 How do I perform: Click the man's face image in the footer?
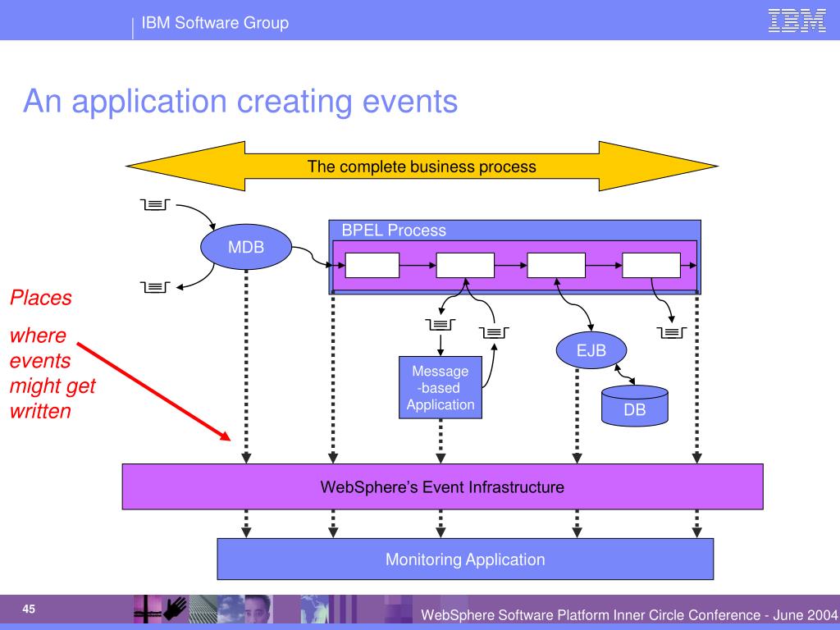pos(258,609)
